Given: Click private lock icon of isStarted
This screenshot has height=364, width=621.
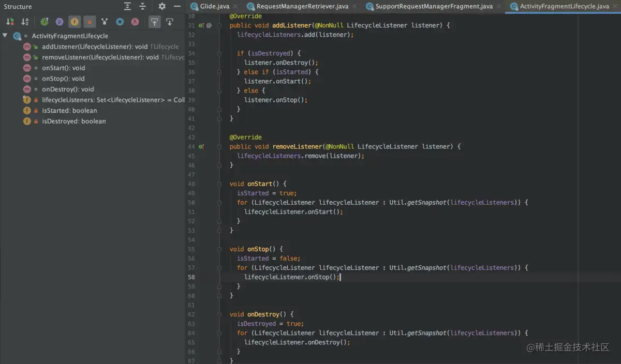Looking at the screenshot, I should coord(36,111).
